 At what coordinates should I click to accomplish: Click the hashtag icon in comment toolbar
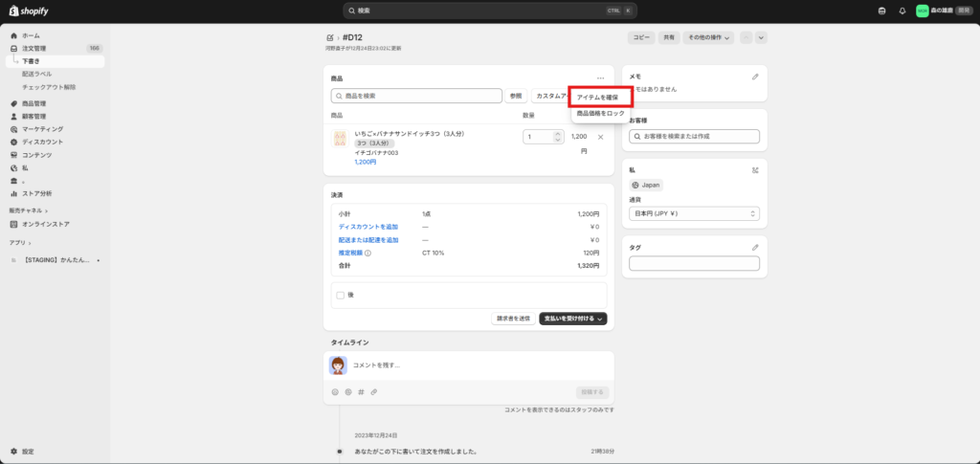(x=361, y=391)
